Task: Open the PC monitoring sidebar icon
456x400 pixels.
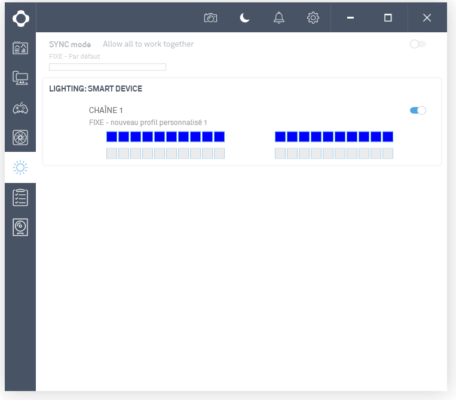Action: tap(20, 78)
